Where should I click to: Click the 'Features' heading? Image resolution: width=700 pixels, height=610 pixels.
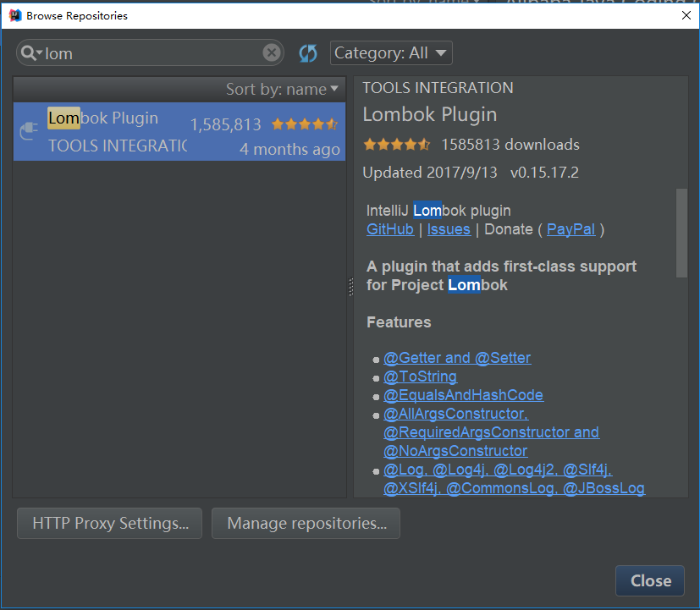tap(399, 322)
